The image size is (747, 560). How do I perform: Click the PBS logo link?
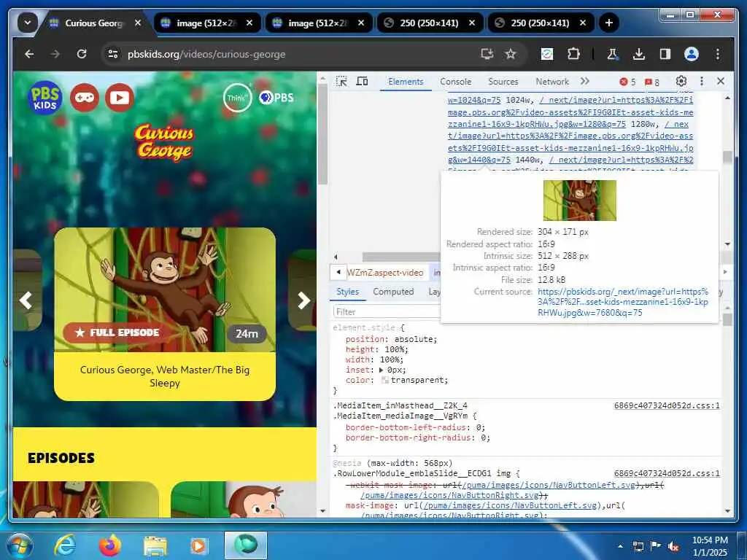click(x=276, y=98)
